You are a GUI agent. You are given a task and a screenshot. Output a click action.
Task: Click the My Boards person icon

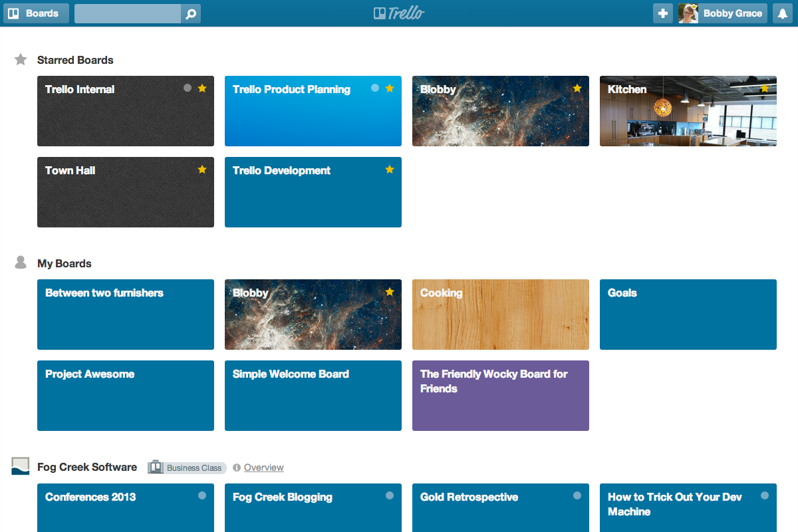21,263
